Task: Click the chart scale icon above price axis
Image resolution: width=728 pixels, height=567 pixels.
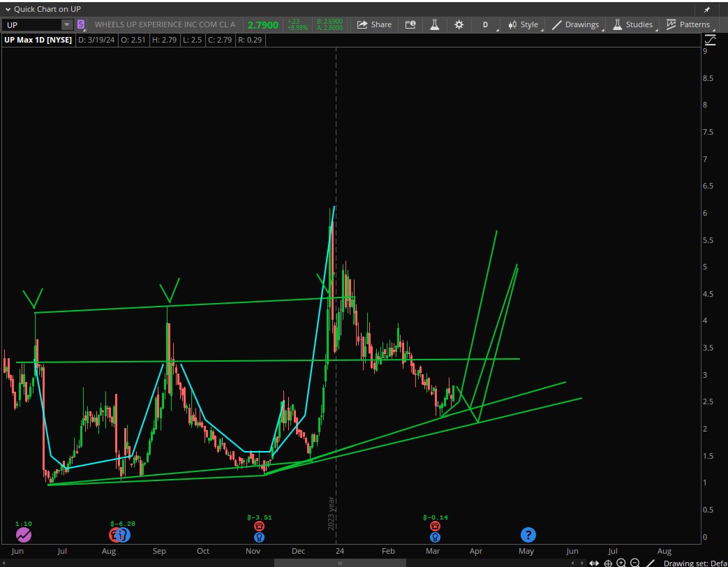Action: [x=711, y=40]
